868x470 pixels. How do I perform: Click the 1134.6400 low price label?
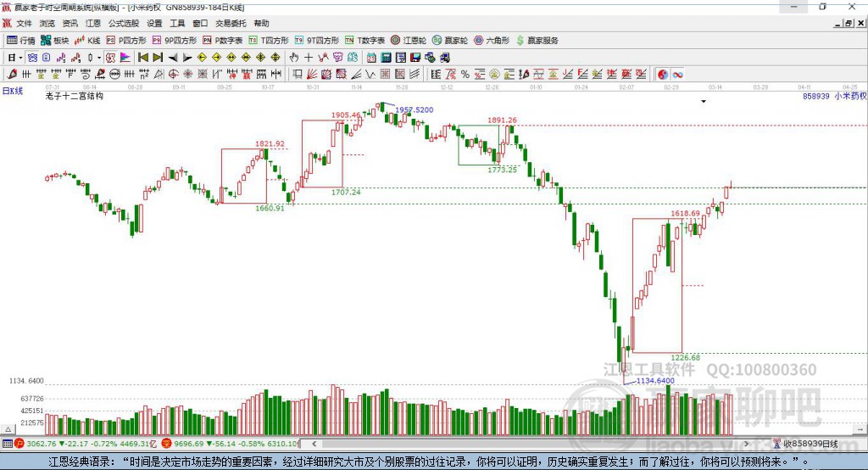[655, 381]
